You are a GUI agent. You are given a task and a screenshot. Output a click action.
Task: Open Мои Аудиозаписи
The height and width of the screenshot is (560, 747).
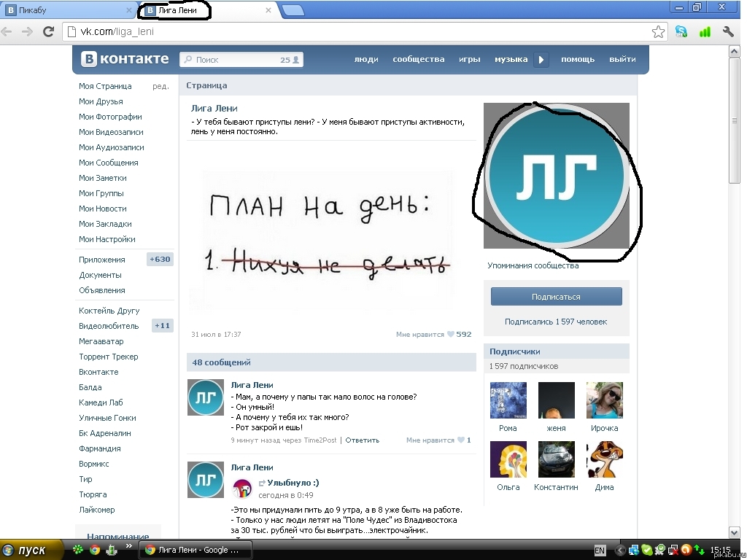tap(112, 147)
